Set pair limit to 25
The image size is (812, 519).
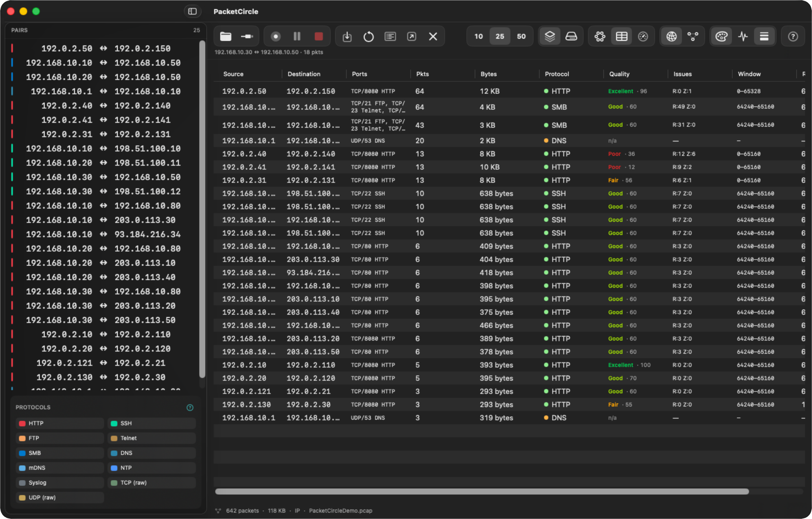pyautogui.click(x=500, y=36)
